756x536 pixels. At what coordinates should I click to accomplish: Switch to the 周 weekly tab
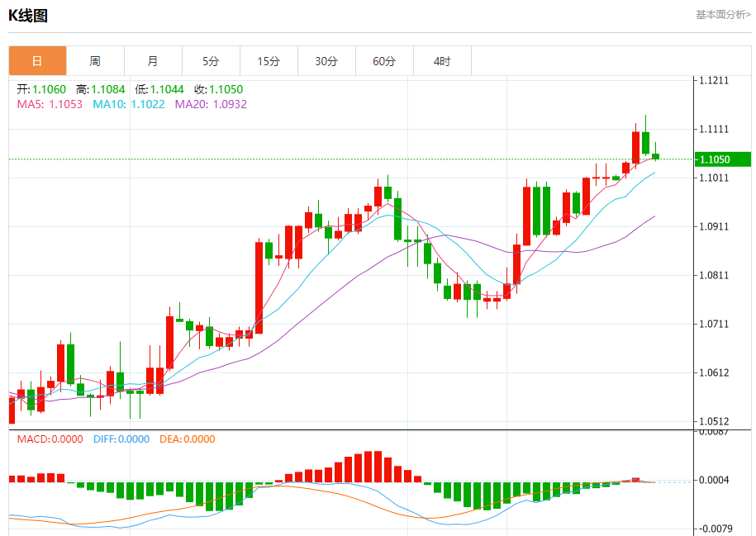click(96, 61)
